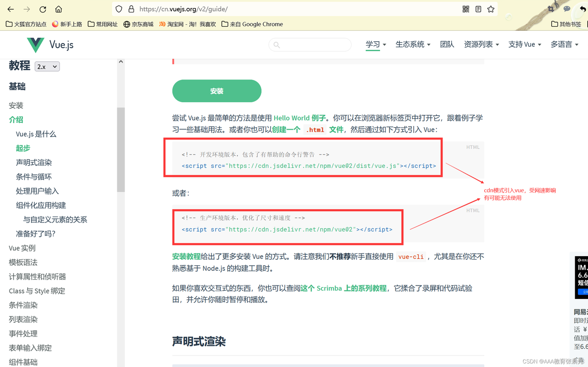Click the Vue.js site search box
This screenshot has width=588, height=367.
pyautogui.click(x=310, y=45)
